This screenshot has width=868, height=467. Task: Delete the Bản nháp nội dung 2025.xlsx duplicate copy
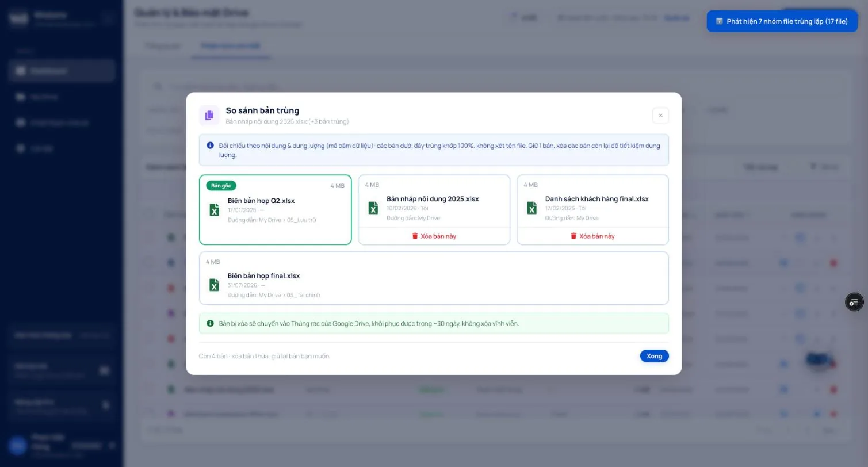[434, 236]
